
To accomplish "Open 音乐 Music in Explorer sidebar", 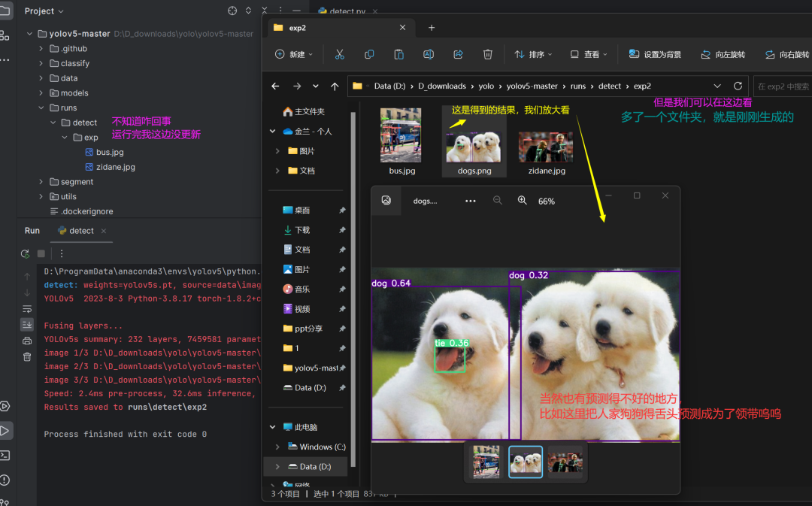I will pyautogui.click(x=302, y=289).
